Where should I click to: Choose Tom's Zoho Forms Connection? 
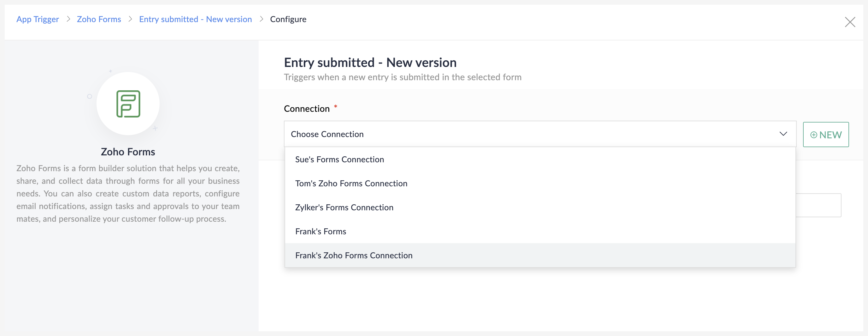pyautogui.click(x=351, y=183)
